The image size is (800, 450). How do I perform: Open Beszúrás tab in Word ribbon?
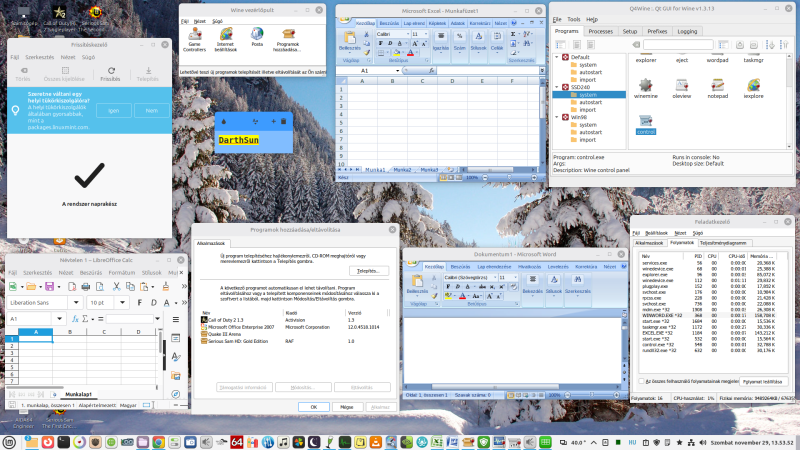460,267
